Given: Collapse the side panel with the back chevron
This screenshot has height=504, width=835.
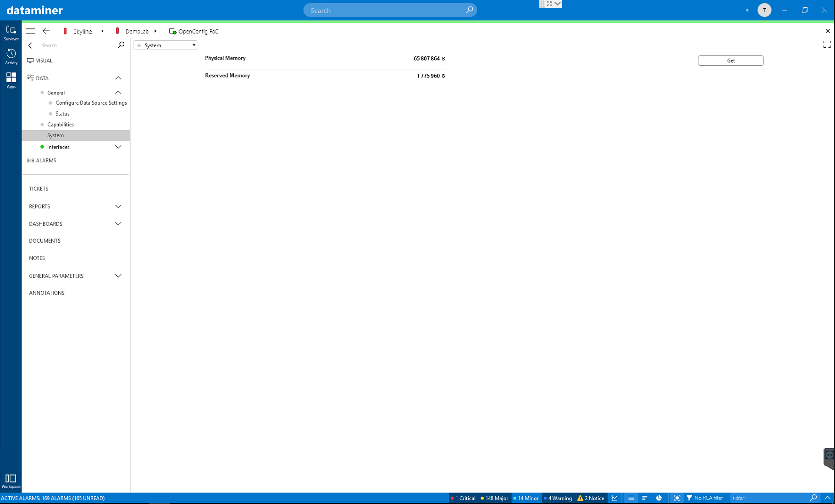Looking at the screenshot, I should (30, 45).
